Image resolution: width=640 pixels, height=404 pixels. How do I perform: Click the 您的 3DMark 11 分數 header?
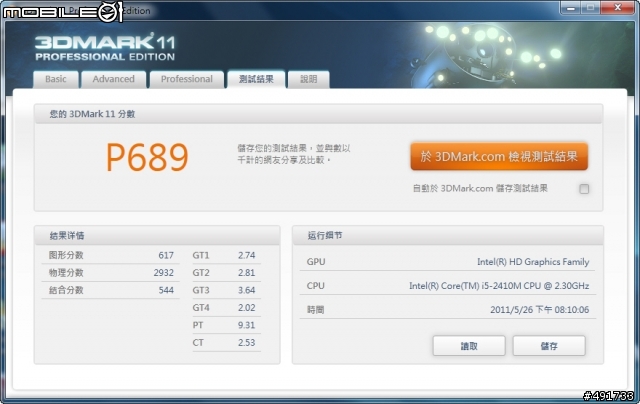pyautogui.click(x=318, y=114)
